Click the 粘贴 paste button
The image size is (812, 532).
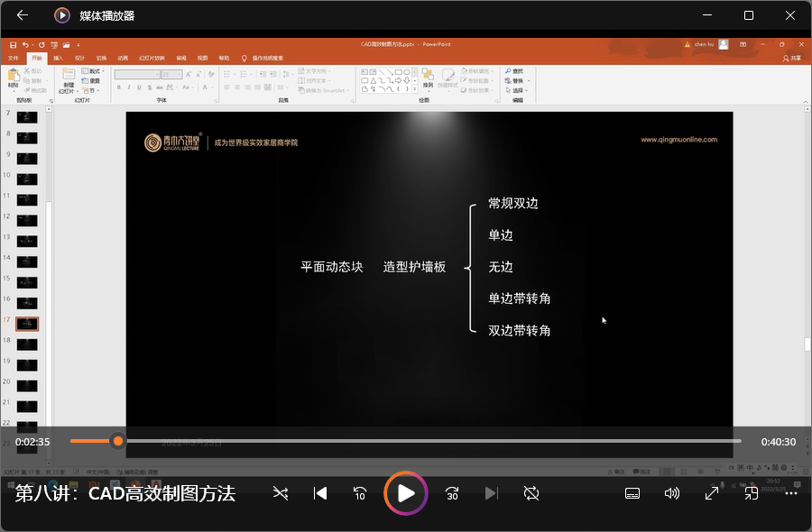pos(14,79)
